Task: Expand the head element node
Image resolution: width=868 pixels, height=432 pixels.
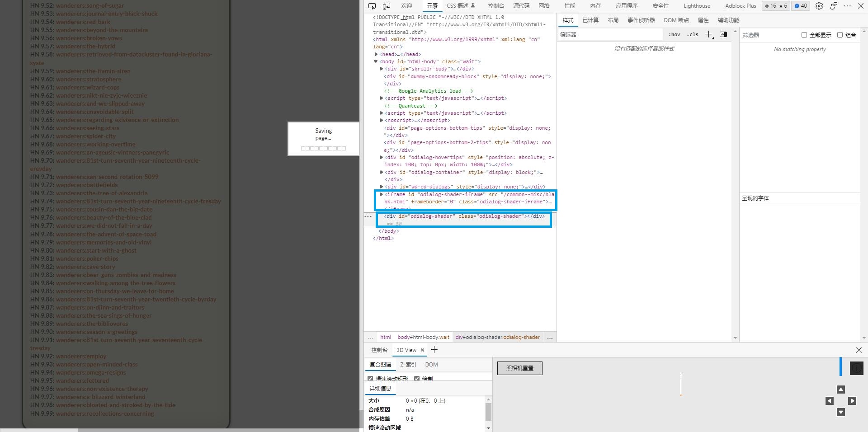Action: [376, 54]
